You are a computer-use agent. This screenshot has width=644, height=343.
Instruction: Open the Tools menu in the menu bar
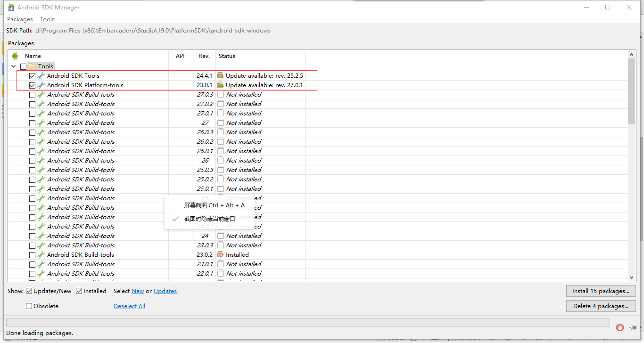[x=47, y=19]
